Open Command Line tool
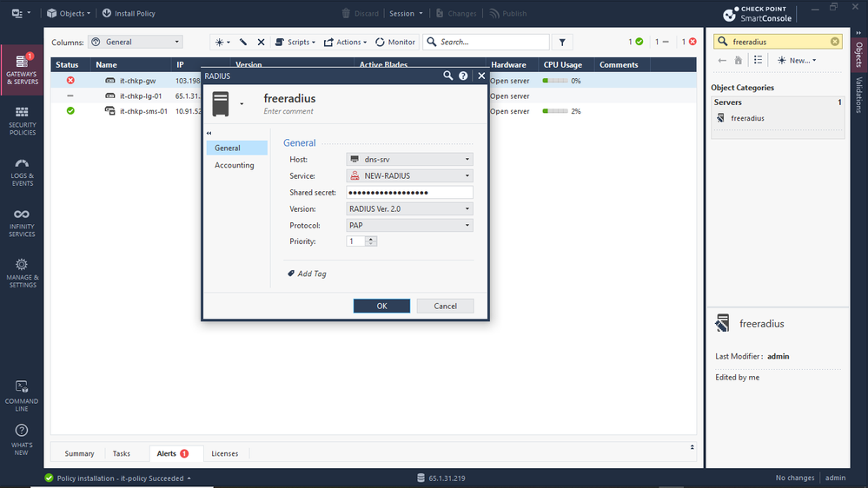868x488 pixels. 22,396
